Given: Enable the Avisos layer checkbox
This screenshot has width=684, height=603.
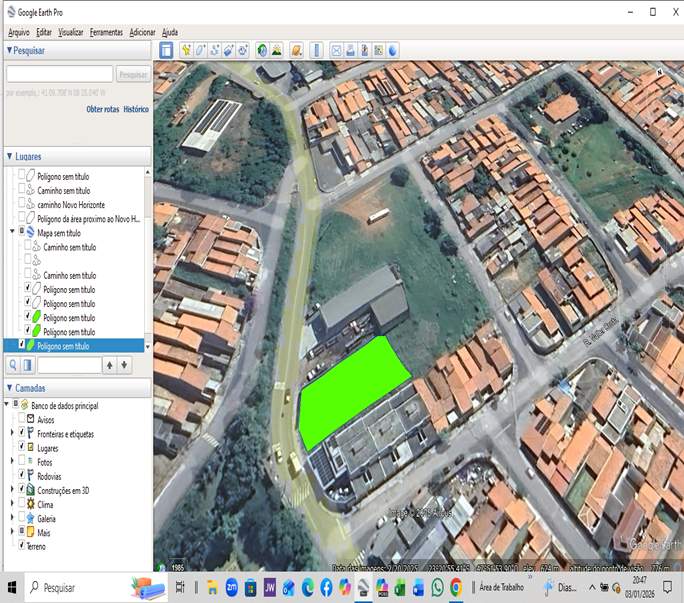Looking at the screenshot, I should pos(21,418).
